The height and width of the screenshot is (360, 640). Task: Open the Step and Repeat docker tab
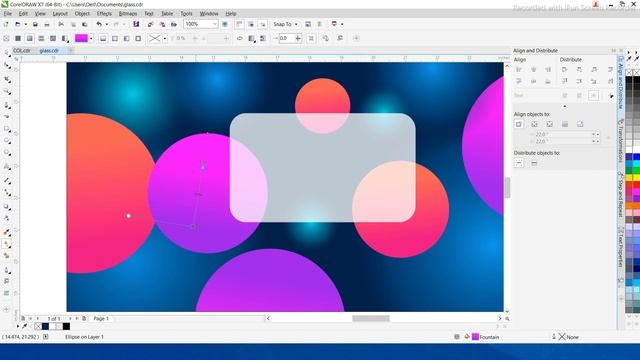[621, 195]
